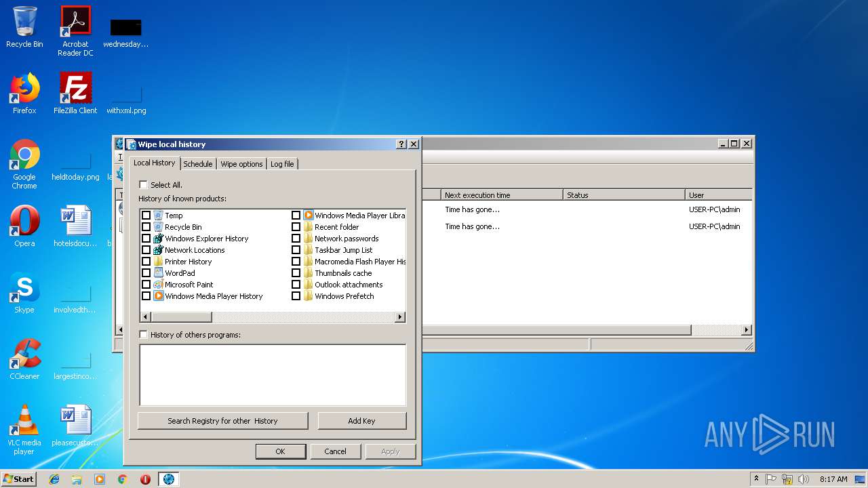868x488 pixels.
Task: Click the active globe application in taskbar
Action: pyautogui.click(x=169, y=479)
